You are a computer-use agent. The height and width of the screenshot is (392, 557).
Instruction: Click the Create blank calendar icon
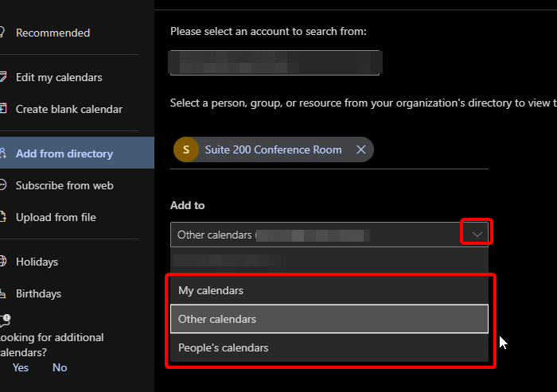tap(3, 109)
